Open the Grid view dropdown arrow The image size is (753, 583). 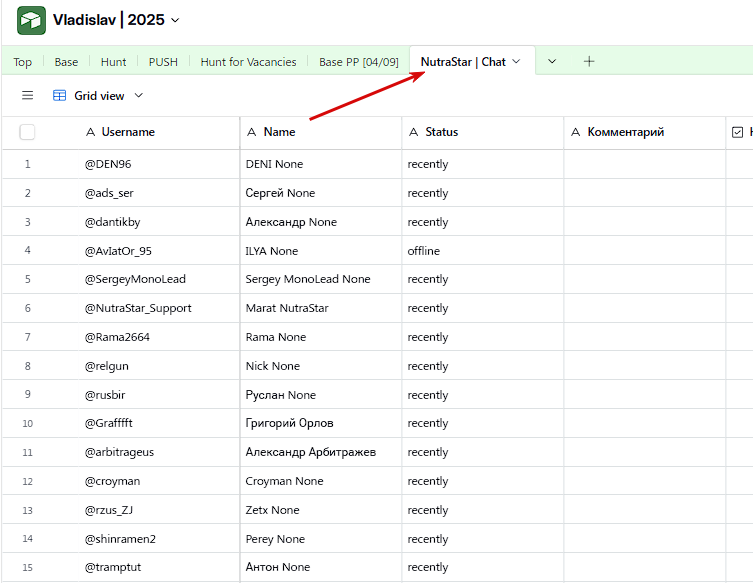tap(139, 96)
